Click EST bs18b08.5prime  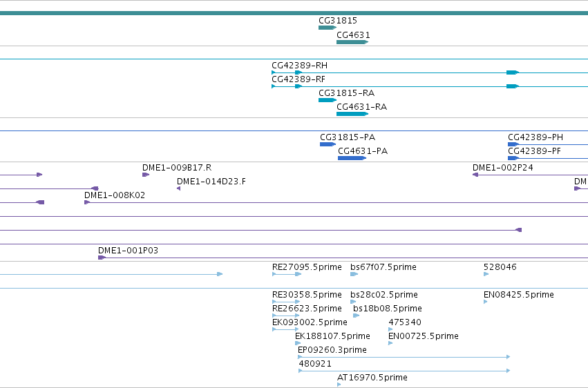click(x=388, y=309)
